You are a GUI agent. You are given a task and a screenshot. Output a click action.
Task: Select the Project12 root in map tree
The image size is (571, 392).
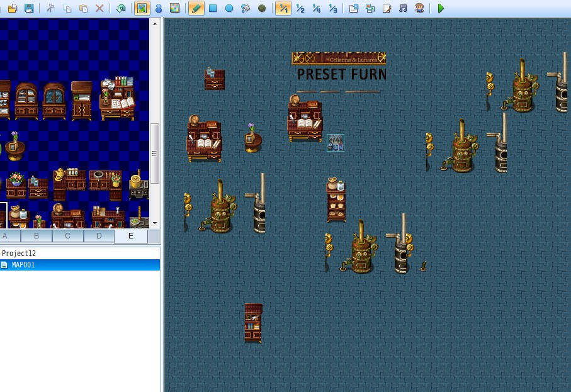click(x=19, y=254)
